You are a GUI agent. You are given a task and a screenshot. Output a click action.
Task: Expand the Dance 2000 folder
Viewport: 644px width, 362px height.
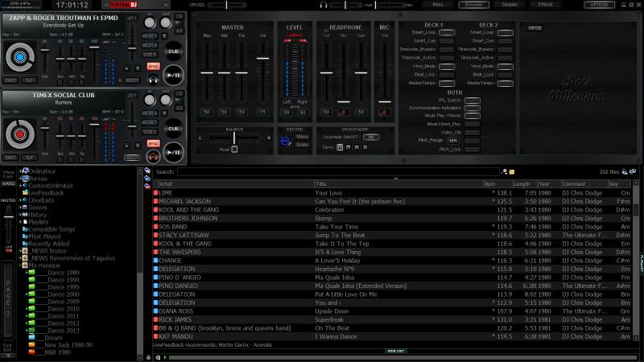(x=27, y=294)
